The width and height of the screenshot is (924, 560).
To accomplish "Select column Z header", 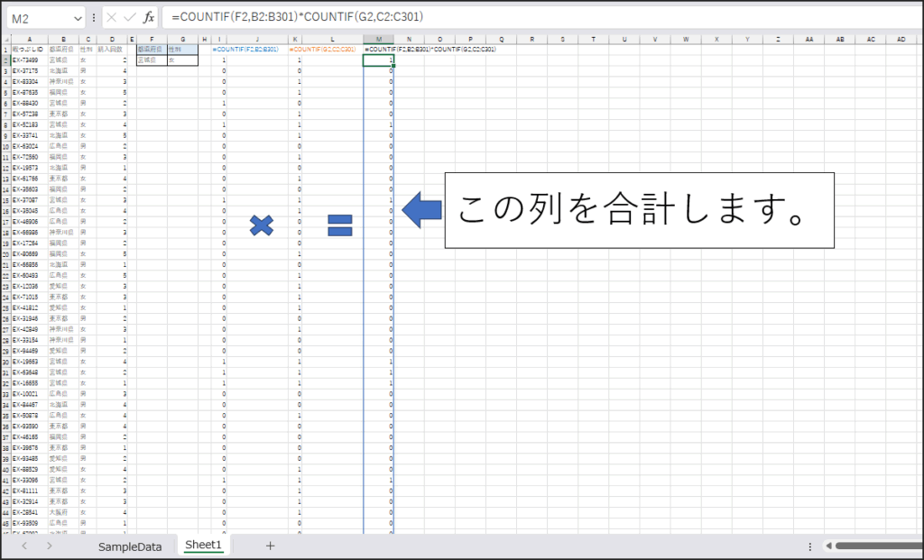I will tap(778, 40).
